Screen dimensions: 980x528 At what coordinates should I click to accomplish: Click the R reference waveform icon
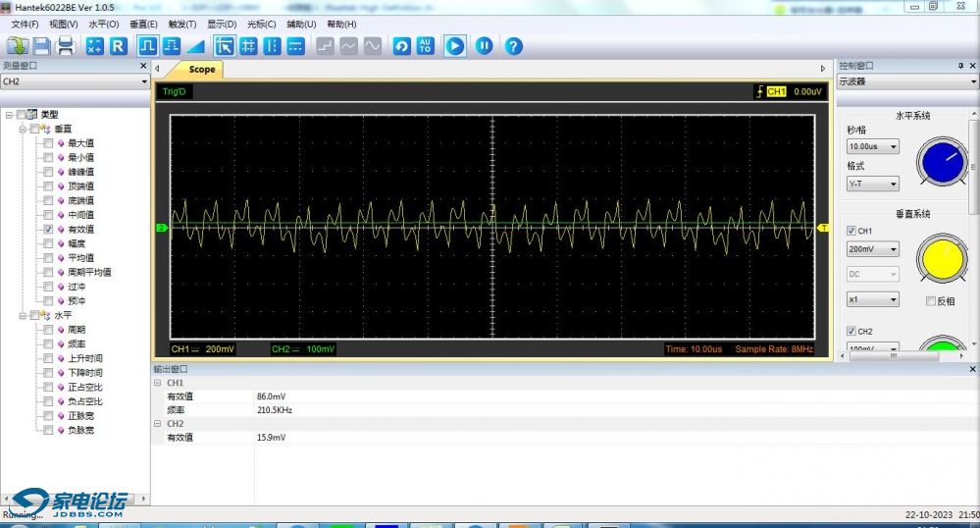[x=118, y=46]
